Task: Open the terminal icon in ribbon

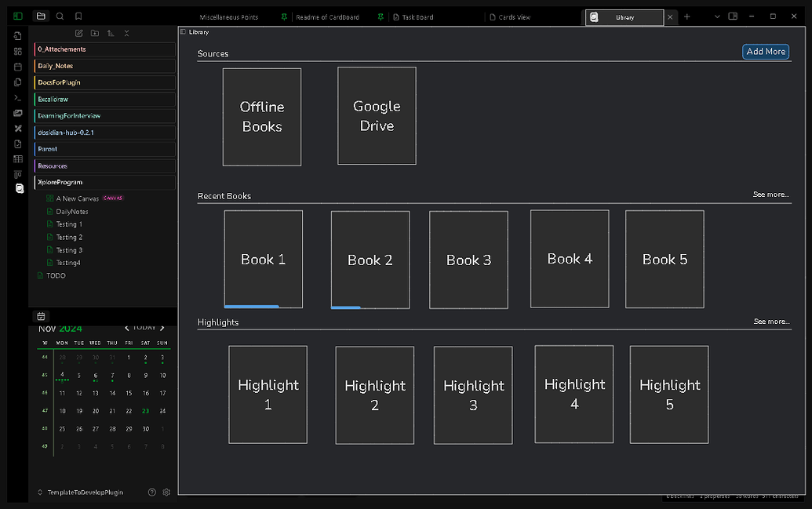Action: click(x=18, y=97)
